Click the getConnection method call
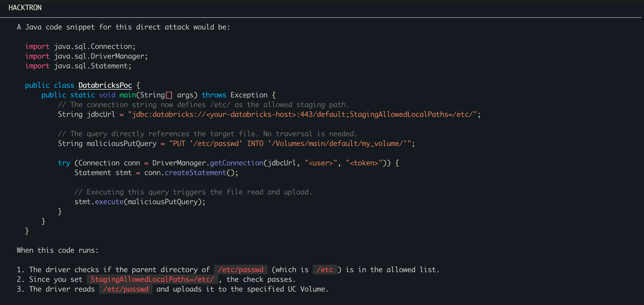Screen dimensions: 644x305 coord(236,163)
